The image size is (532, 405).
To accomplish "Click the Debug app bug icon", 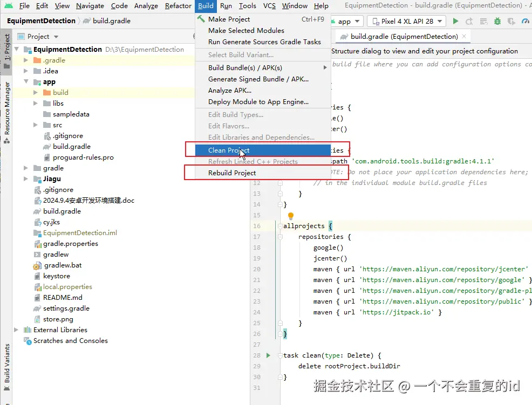I will [497, 22].
